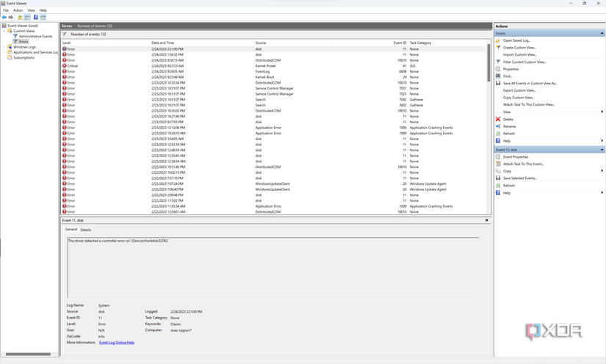Click the Create Custom View funnel icon
The width and height of the screenshot is (606, 364).
tap(498, 48)
